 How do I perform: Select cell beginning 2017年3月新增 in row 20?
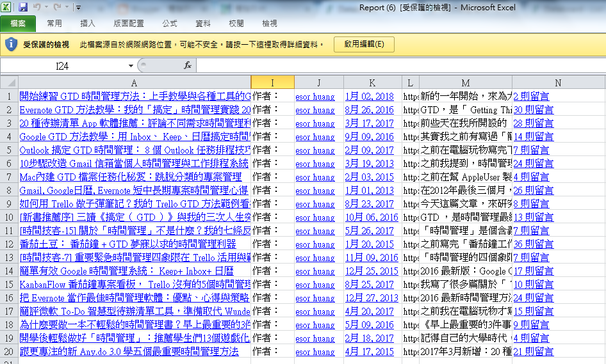466,352
